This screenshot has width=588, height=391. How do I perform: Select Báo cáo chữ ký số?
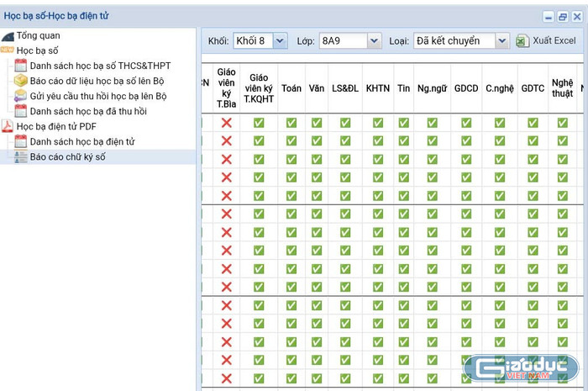click(x=67, y=157)
